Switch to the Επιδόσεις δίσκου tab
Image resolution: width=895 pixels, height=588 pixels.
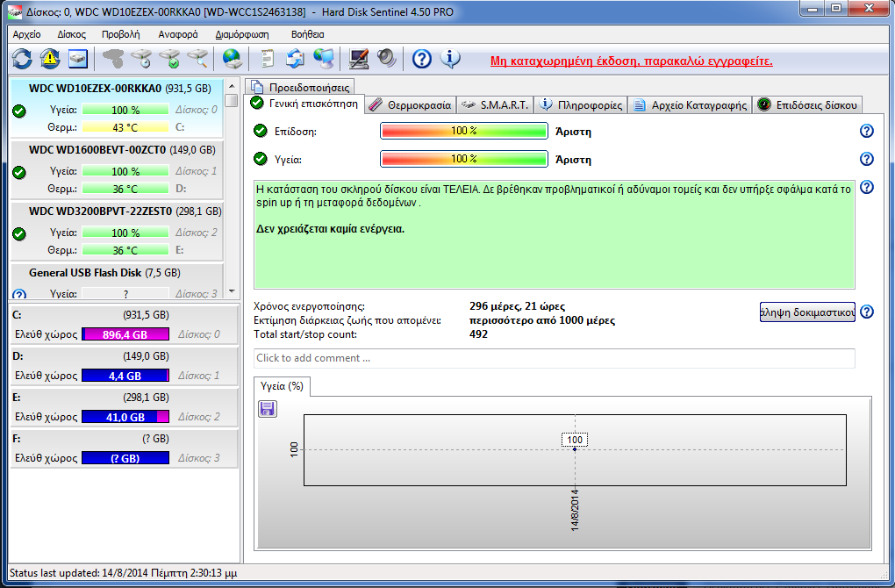[807, 105]
